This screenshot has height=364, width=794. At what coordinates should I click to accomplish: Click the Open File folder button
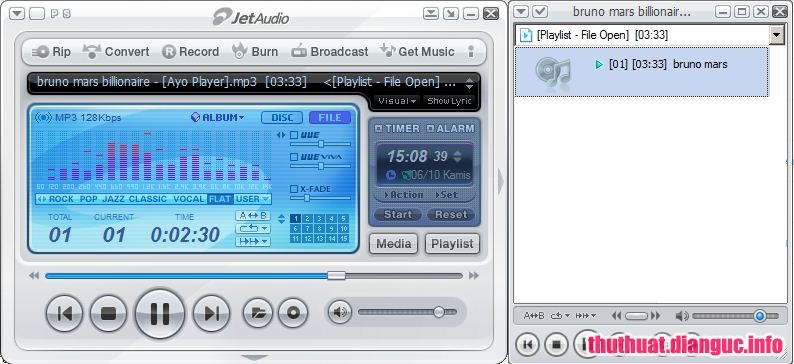258,313
